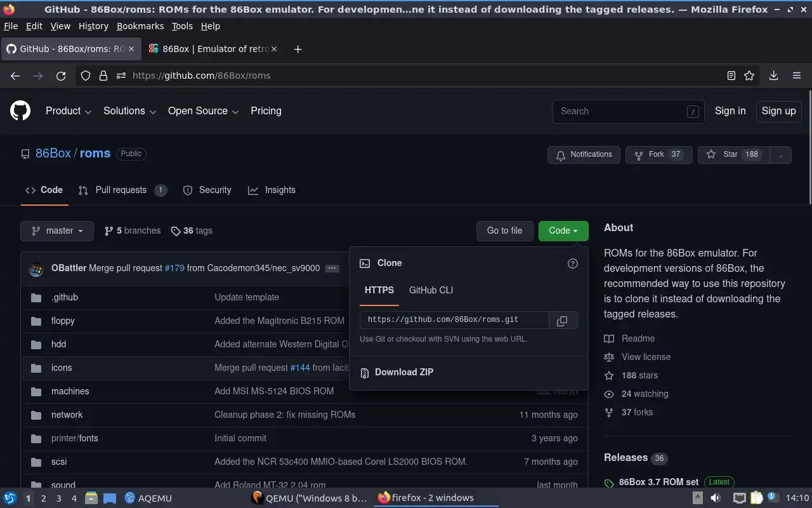Open the Firefox File menu
This screenshot has height=508, width=812.
[x=11, y=26]
